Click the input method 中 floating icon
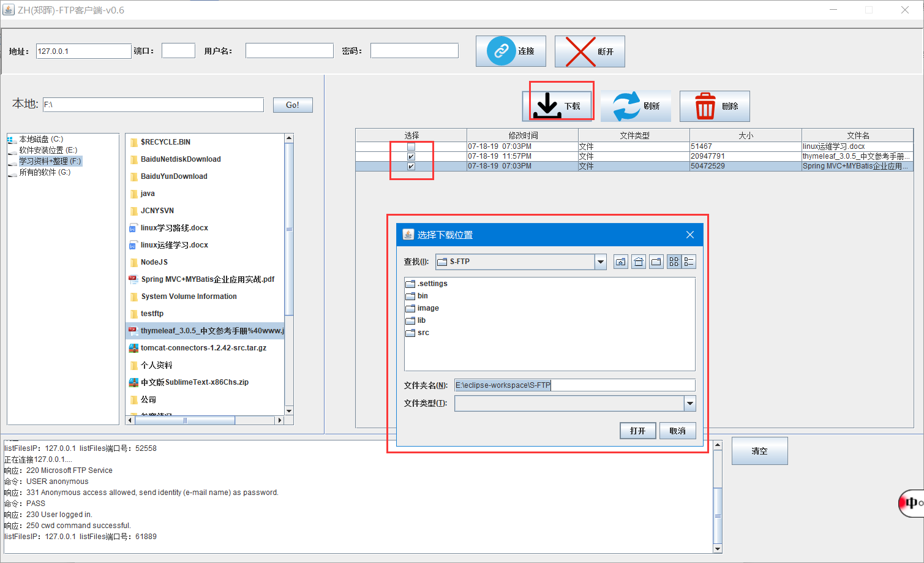The height and width of the screenshot is (563, 924). (911, 503)
